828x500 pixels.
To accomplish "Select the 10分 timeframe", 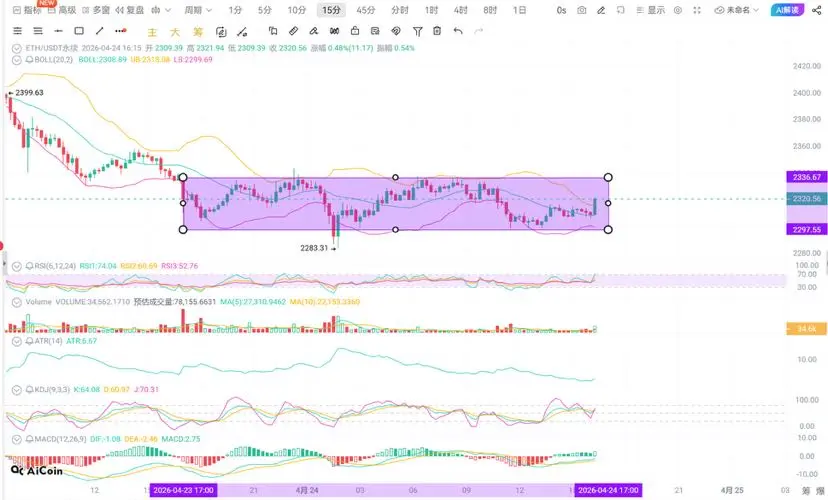I will point(296,10).
